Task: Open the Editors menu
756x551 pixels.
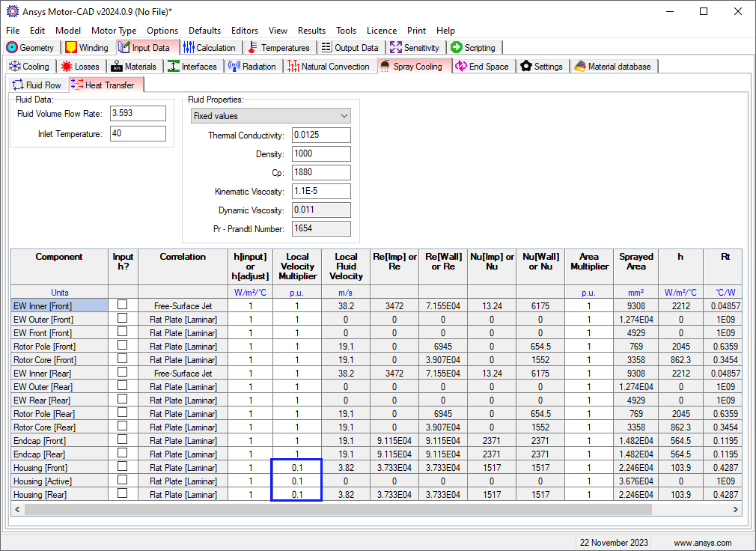Action: click(245, 31)
